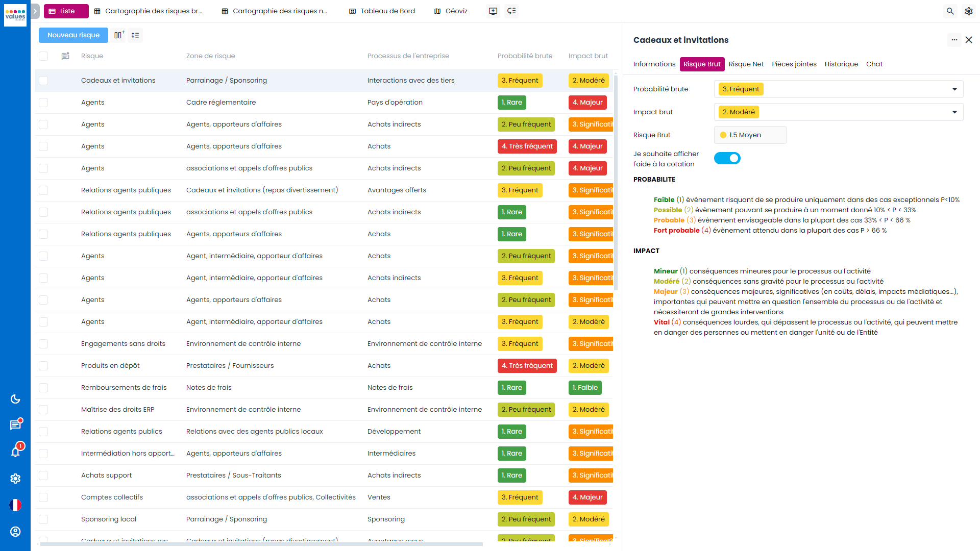980x551 pixels.
Task: Sort by Risque column header
Action: (x=92, y=56)
